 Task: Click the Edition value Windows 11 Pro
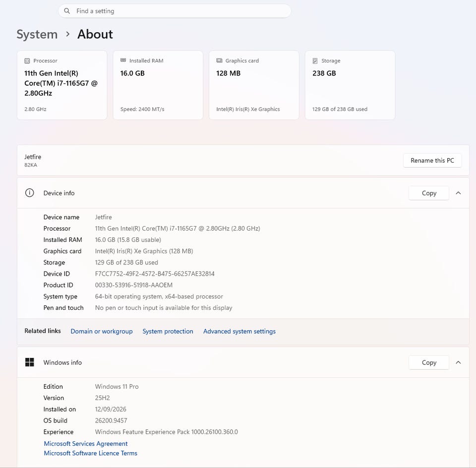click(x=117, y=386)
